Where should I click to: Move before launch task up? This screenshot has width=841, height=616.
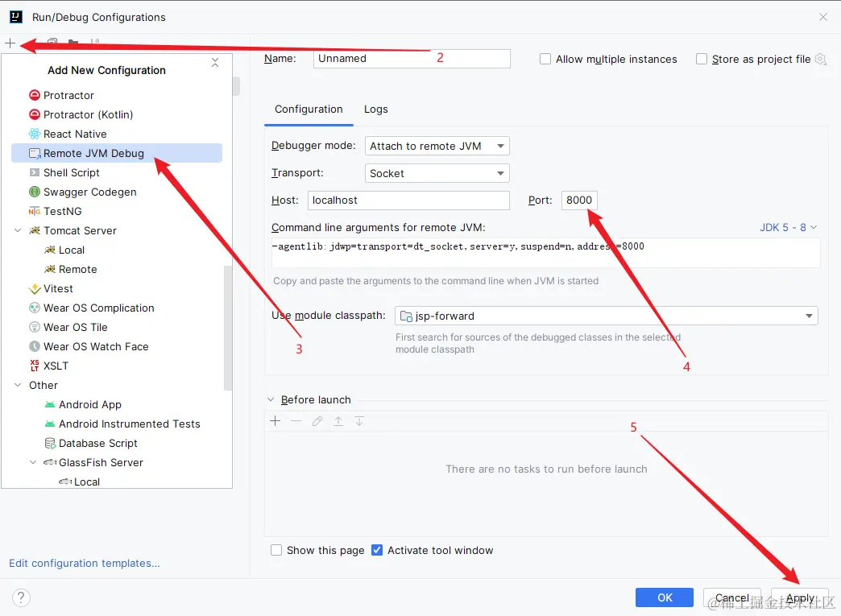[338, 421]
